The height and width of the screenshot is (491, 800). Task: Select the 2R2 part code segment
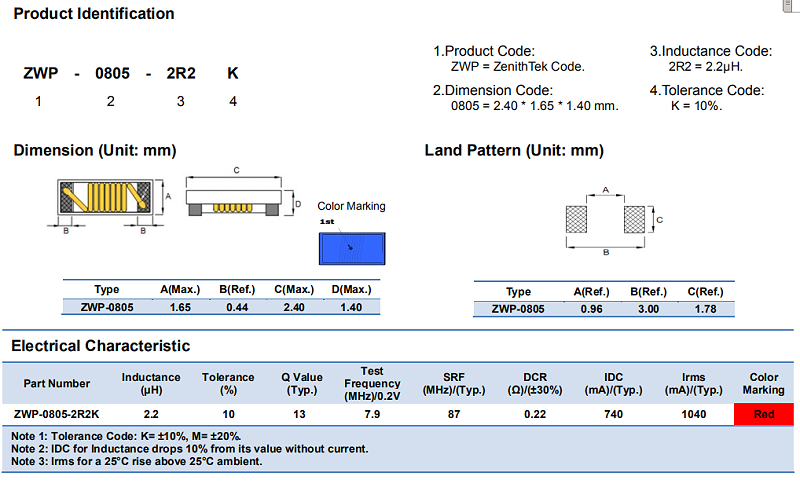click(x=181, y=73)
